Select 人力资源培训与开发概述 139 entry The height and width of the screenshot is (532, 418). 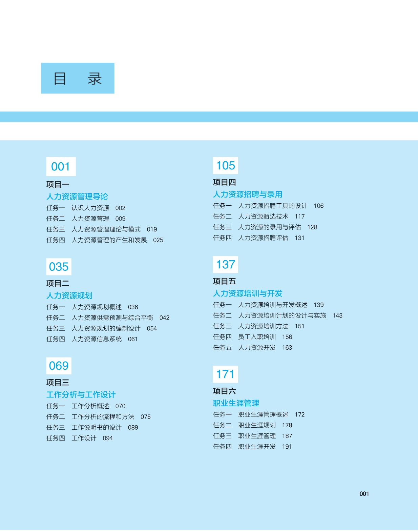[x=268, y=305]
